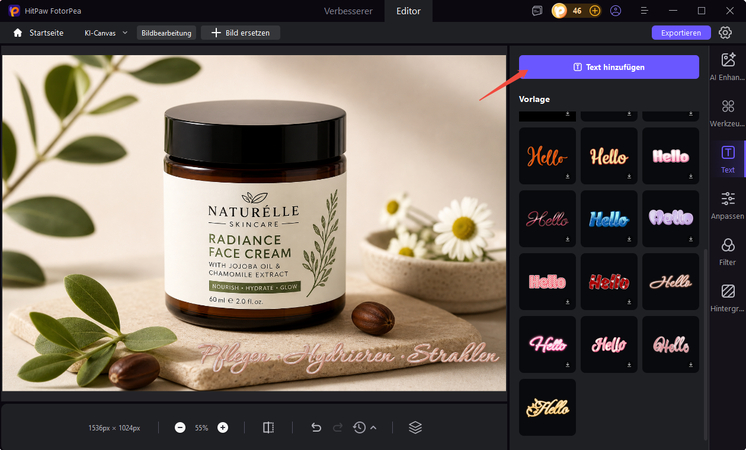Open the layers panel icon
Image resolution: width=746 pixels, height=450 pixels.
[415, 428]
